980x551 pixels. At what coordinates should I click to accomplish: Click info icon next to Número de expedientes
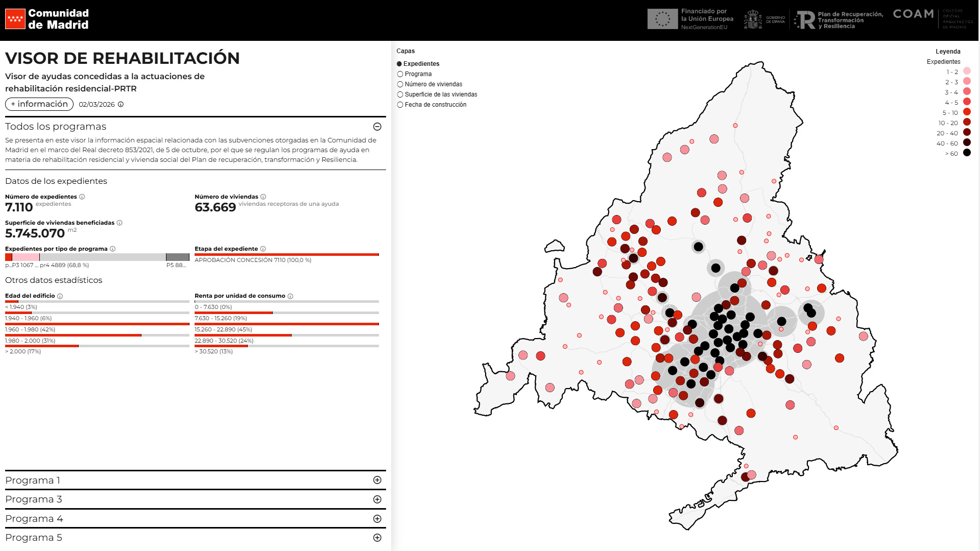click(x=82, y=197)
